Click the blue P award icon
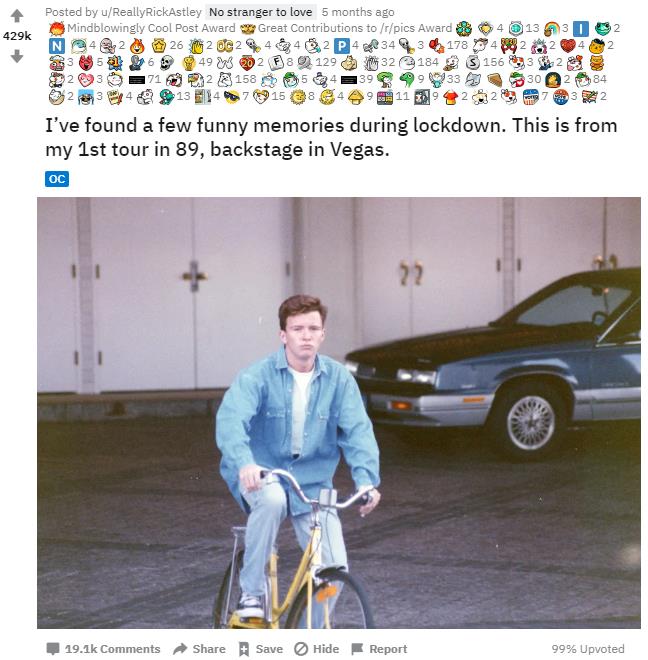Image resolution: width=648 pixels, height=660 pixels. (341, 45)
